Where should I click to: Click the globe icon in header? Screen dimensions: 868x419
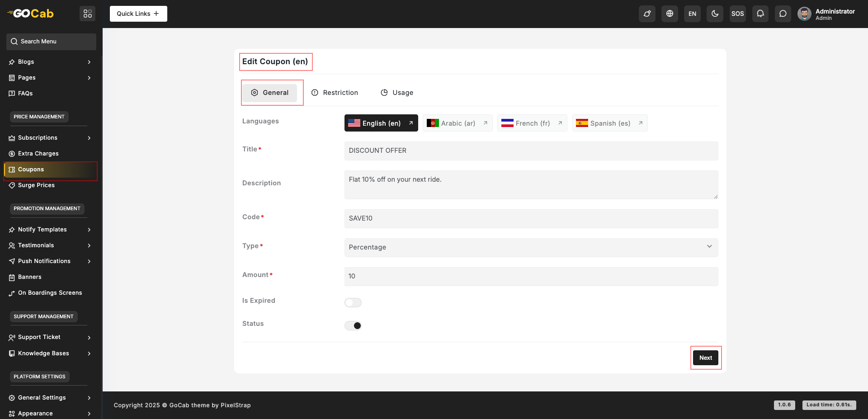click(x=670, y=14)
